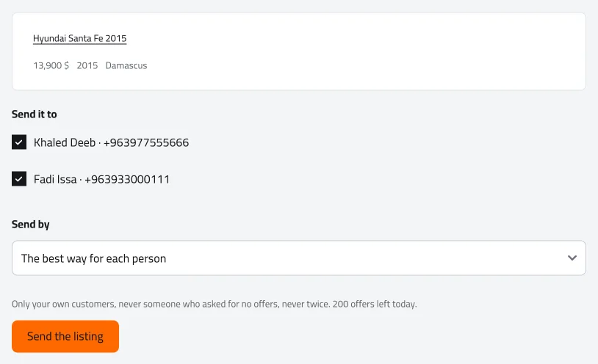Click the orange Send the listing button
Image resolution: width=598 pixels, height=364 pixels.
coord(65,336)
